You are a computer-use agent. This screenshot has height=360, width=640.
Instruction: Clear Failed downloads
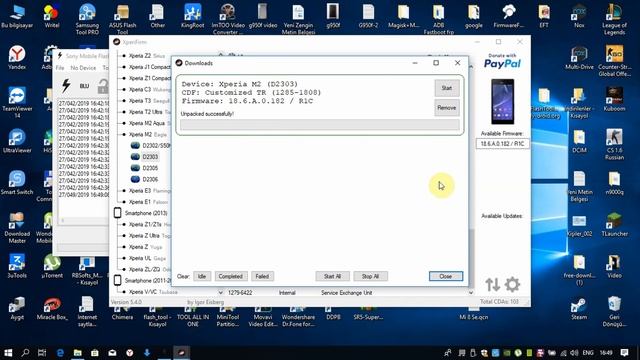pyautogui.click(x=262, y=276)
